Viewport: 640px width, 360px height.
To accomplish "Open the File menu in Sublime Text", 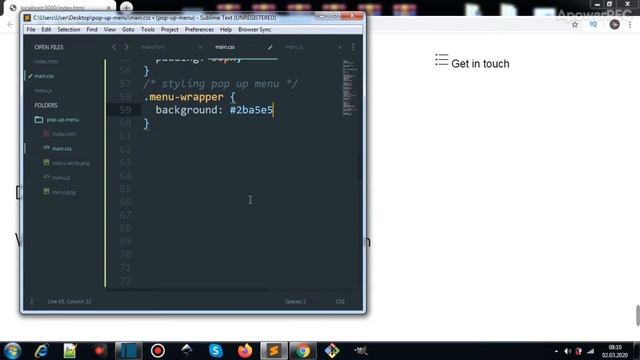I will point(31,29).
